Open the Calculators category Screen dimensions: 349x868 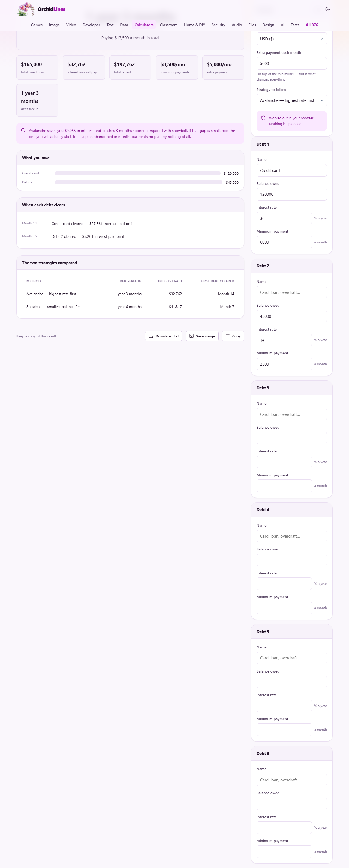tap(144, 25)
